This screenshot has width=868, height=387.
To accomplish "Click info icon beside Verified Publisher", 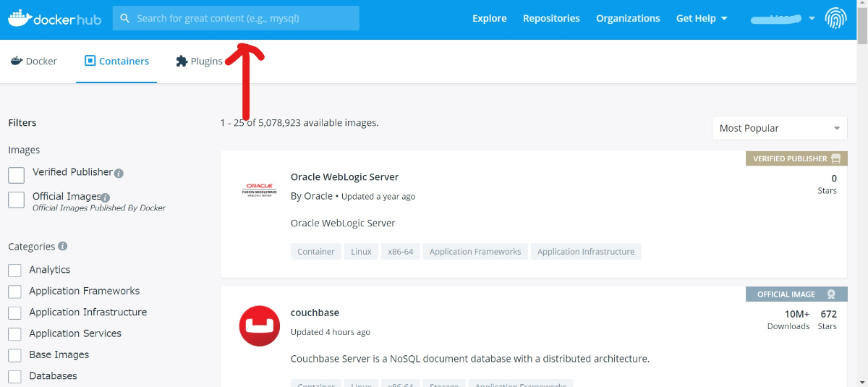I will (x=119, y=174).
